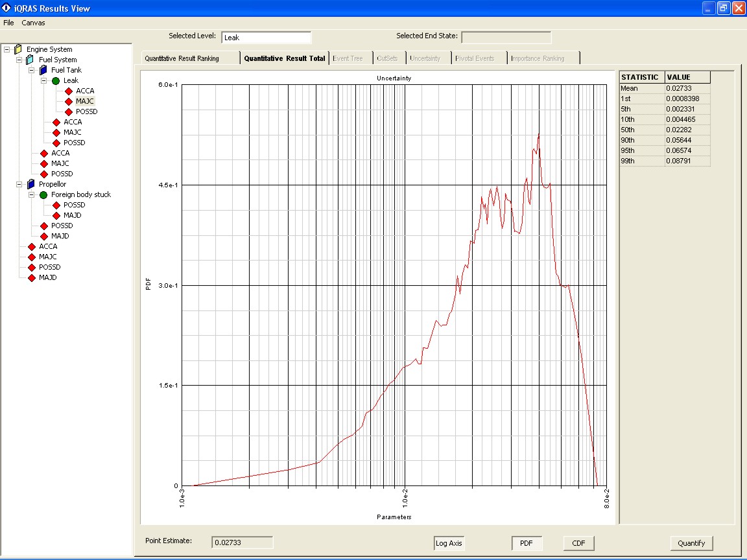Image resolution: width=747 pixels, height=560 pixels.
Task: Switch to Quantitative Result Ranking tab
Action: pos(182,58)
